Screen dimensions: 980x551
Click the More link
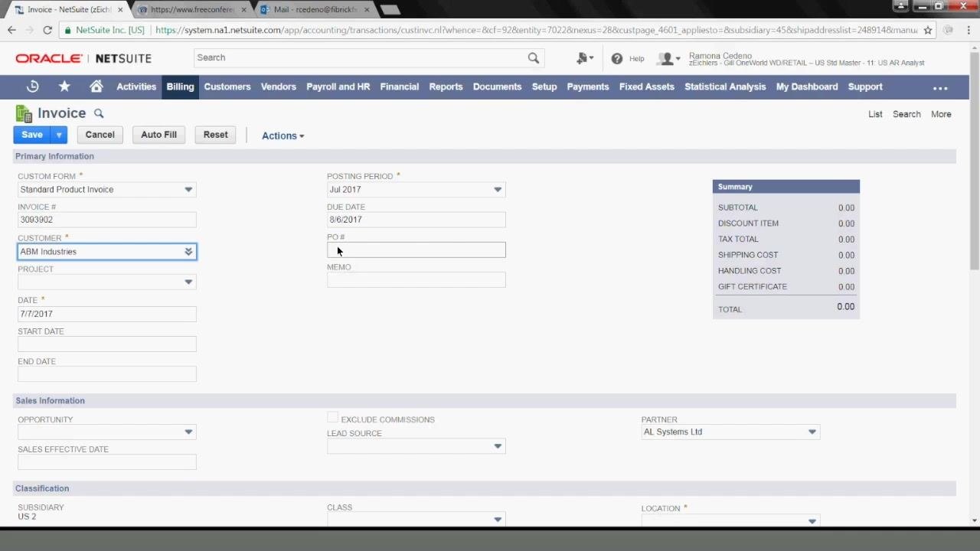[941, 114]
